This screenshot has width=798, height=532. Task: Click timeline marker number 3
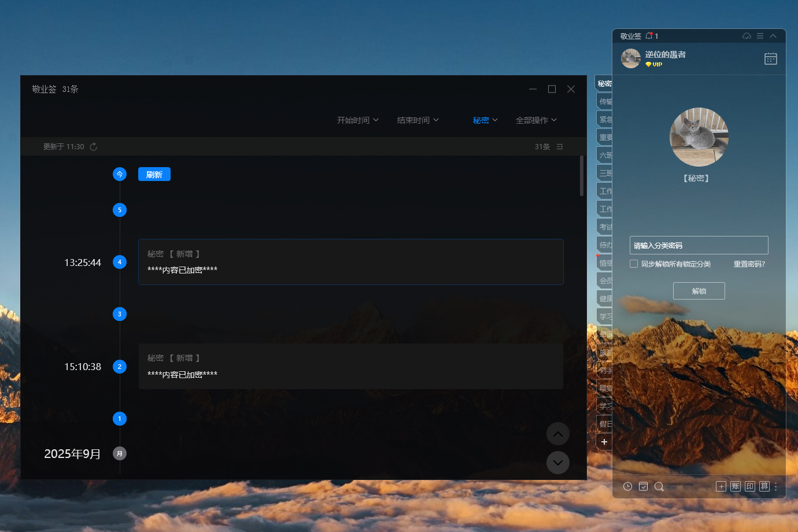120,314
